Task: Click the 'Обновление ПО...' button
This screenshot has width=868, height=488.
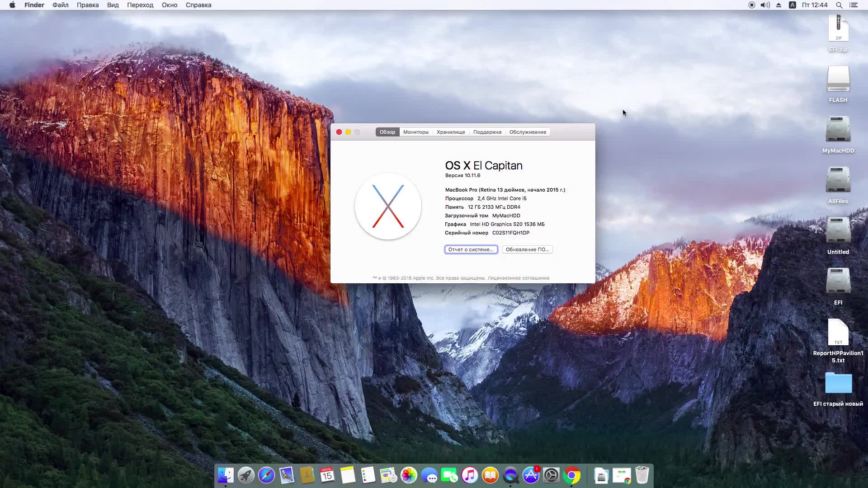Action: tap(527, 249)
